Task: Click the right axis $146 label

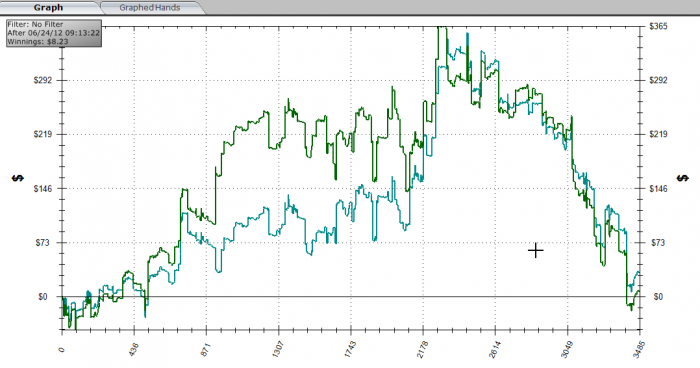Action: [x=658, y=188]
